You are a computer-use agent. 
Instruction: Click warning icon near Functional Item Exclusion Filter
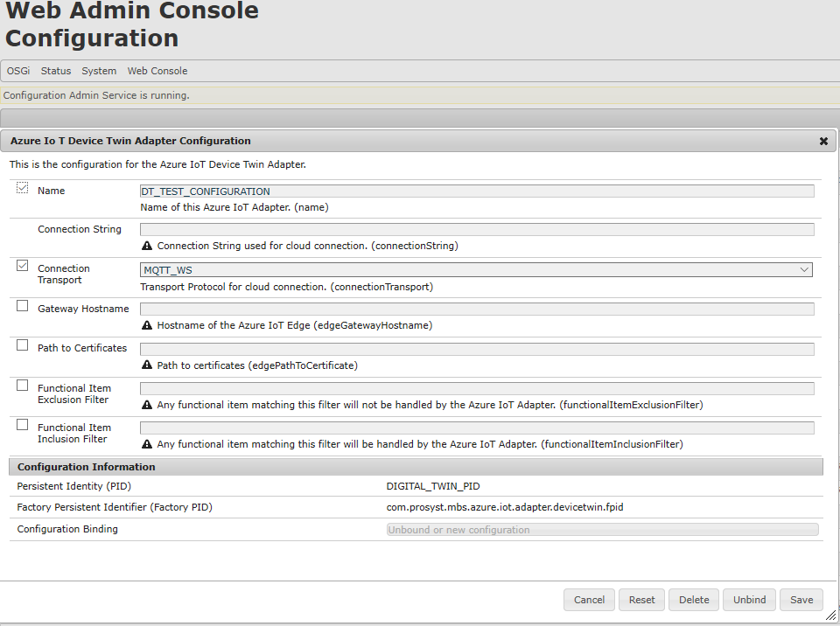(x=146, y=404)
